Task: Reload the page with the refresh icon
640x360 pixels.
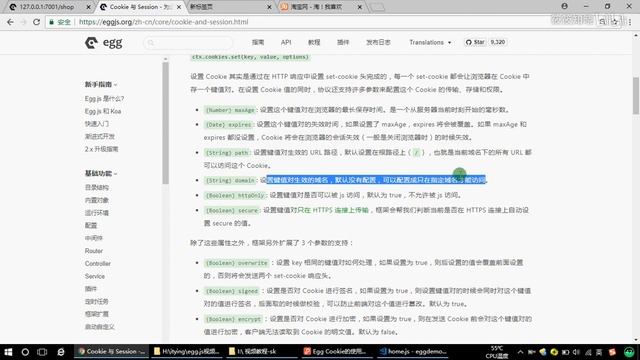Action: point(36,22)
